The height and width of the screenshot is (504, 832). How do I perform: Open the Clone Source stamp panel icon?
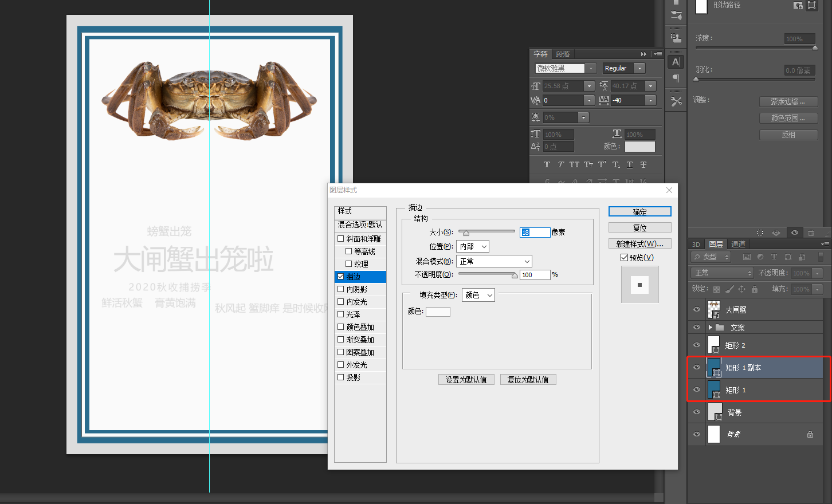[676, 38]
